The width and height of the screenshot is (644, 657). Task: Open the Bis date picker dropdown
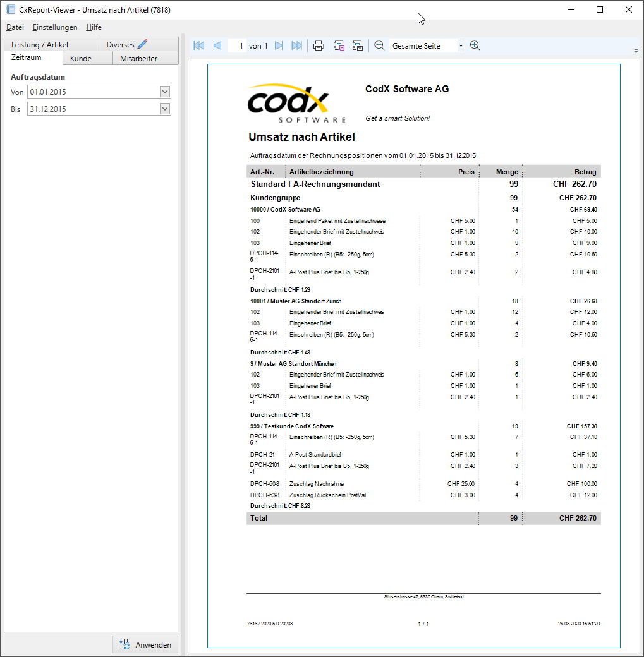click(x=165, y=109)
